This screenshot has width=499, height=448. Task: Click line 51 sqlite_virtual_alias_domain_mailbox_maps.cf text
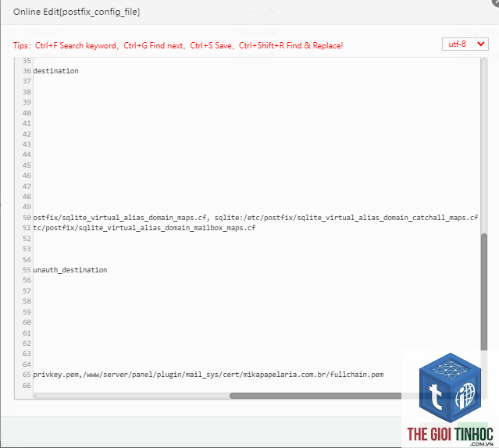167,228
